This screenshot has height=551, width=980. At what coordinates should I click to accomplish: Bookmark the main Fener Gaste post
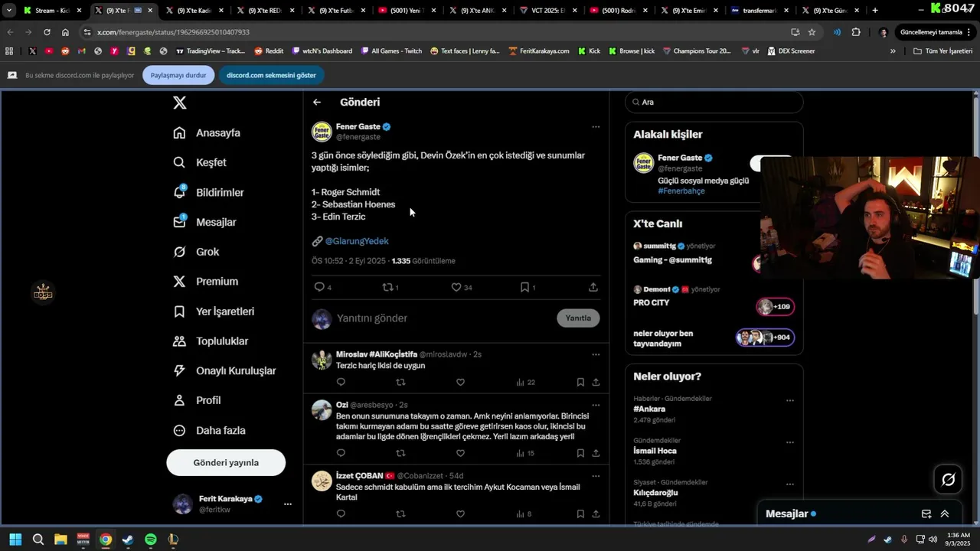tap(524, 287)
